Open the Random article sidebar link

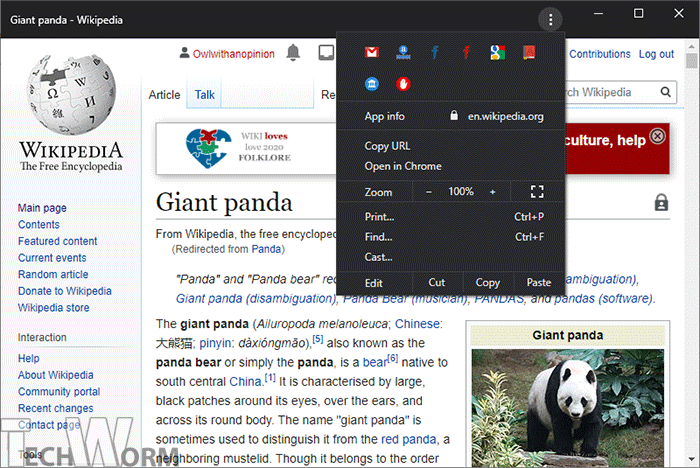click(x=53, y=275)
